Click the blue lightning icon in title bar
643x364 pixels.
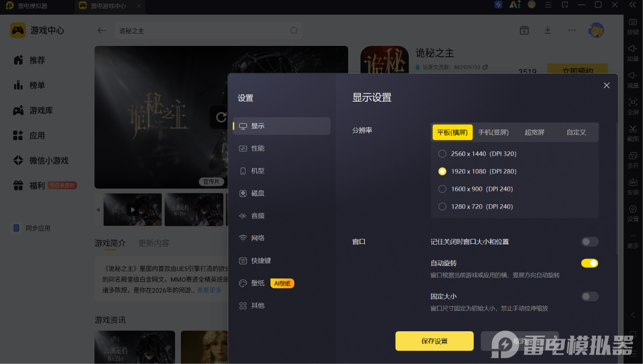click(498, 5)
